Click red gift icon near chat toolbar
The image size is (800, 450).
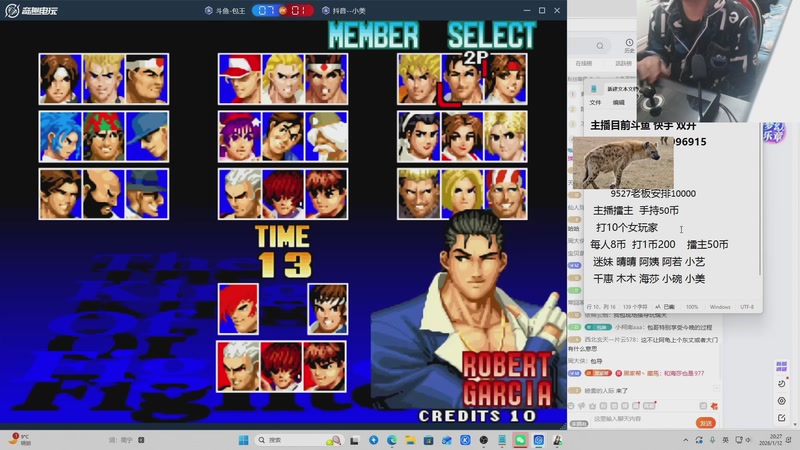(714, 406)
